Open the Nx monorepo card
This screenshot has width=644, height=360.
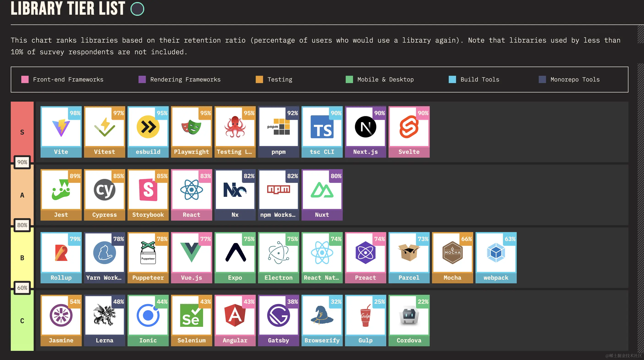point(235,195)
